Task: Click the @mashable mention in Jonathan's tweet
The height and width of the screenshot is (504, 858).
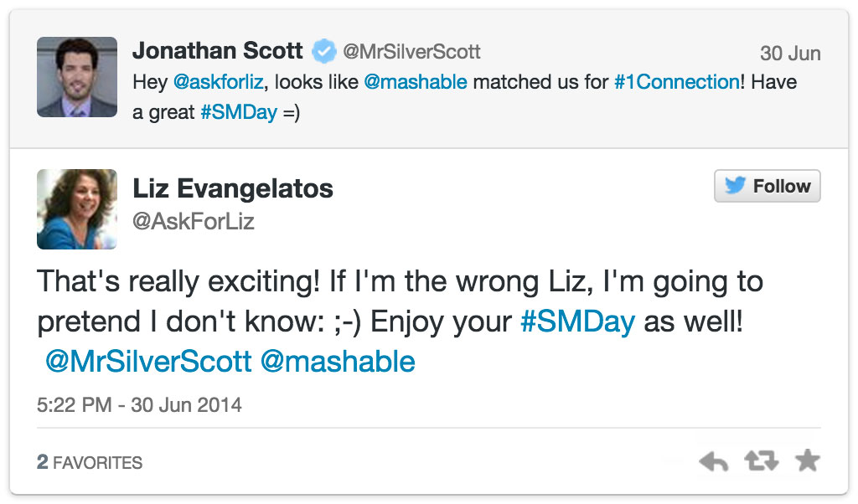Action: (x=415, y=82)
